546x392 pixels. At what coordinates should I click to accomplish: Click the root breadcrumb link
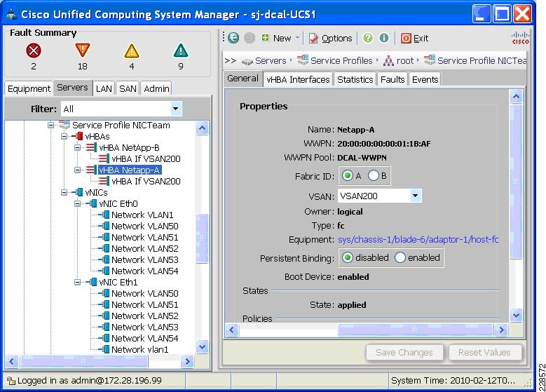coord(405,61)
